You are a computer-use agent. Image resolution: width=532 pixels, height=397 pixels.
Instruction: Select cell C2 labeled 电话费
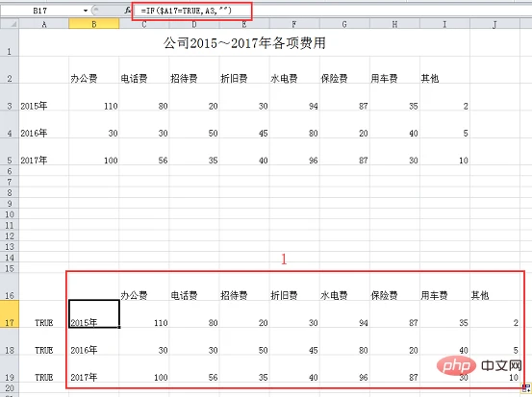144,70
